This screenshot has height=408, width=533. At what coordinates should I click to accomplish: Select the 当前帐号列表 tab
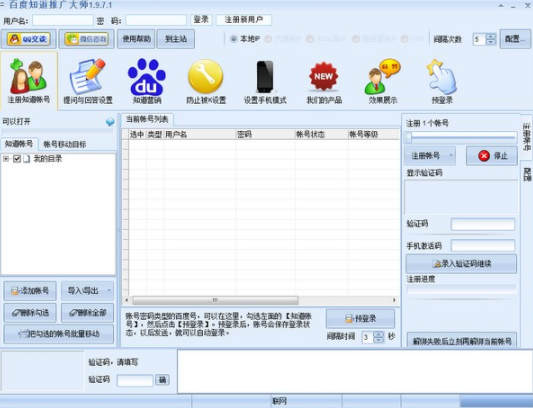coord(147,119)
